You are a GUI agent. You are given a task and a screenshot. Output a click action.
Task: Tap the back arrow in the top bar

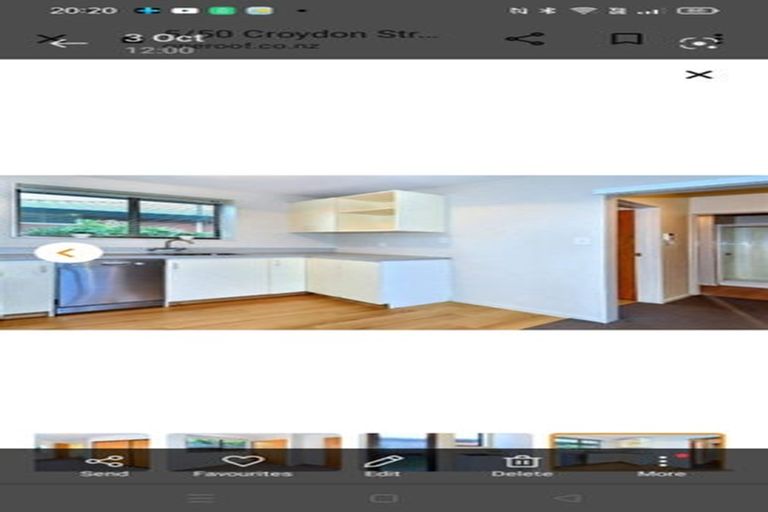pyautogui.click(x=64, y=41)
